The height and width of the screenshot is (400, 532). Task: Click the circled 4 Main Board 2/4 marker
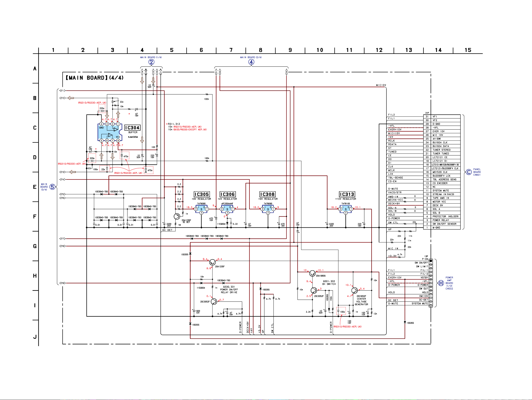point(251,62)
